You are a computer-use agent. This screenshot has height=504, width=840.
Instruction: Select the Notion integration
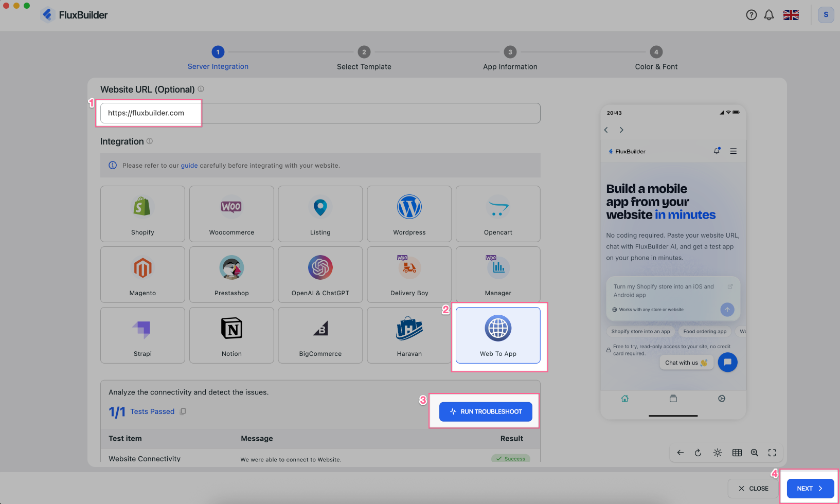[x=231, y=335]
